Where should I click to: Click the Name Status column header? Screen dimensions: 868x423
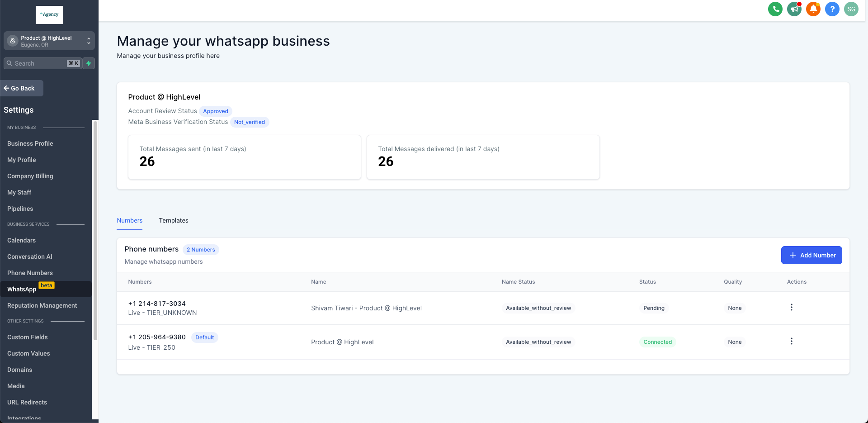pyautogui.click(x=518, y=282)
